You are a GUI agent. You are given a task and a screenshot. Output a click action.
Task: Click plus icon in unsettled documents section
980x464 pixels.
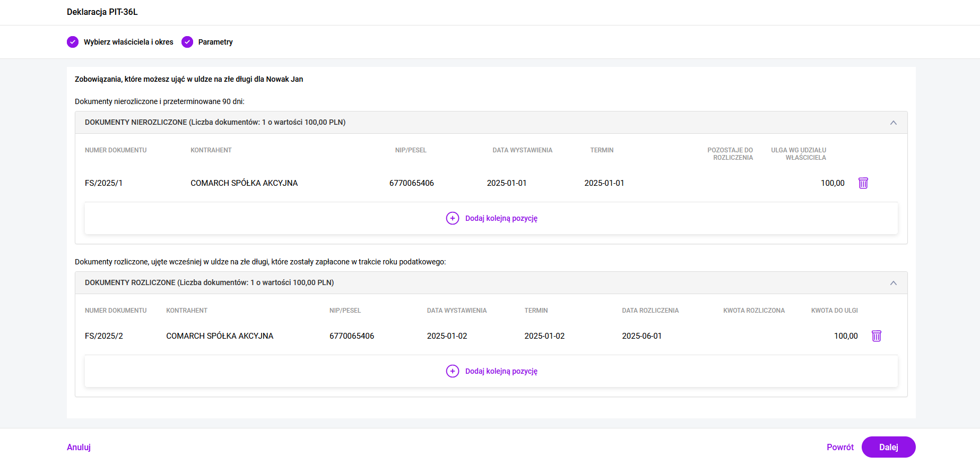click(x=452, y=218)
